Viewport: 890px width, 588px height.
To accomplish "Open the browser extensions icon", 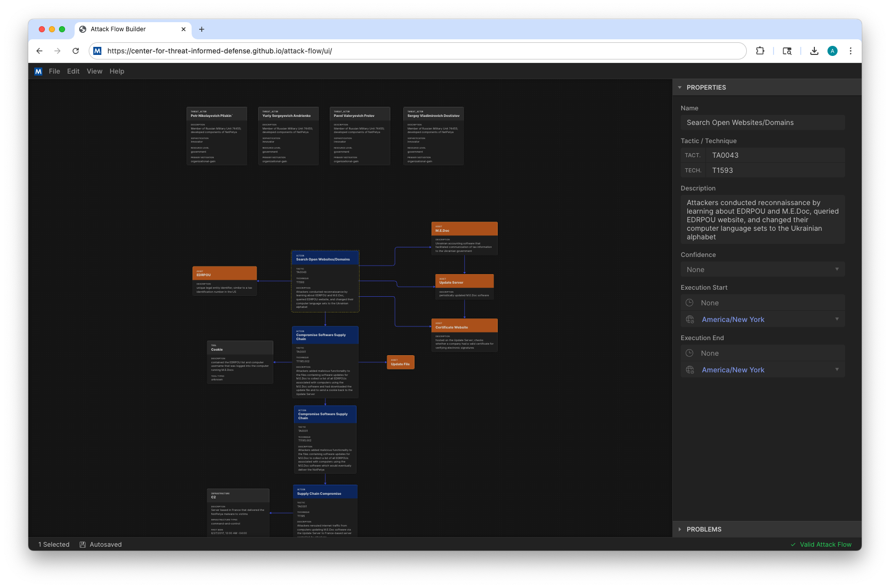I will pos(760,51).
